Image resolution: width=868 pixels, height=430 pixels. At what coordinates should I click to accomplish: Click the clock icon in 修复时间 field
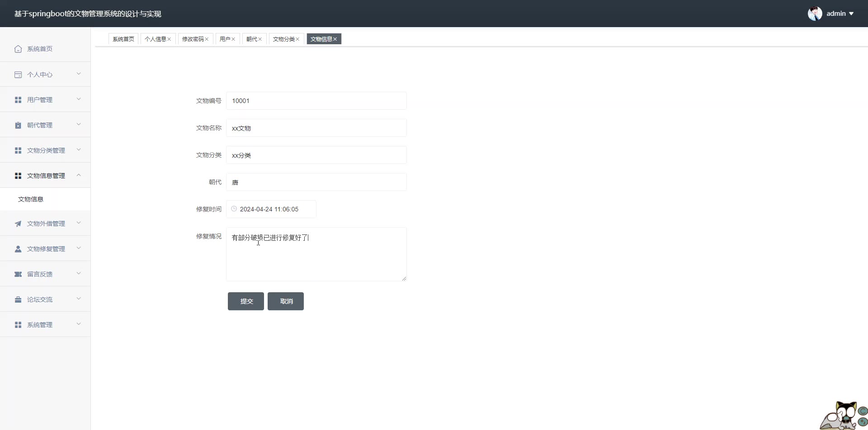[x=234, y=209]
